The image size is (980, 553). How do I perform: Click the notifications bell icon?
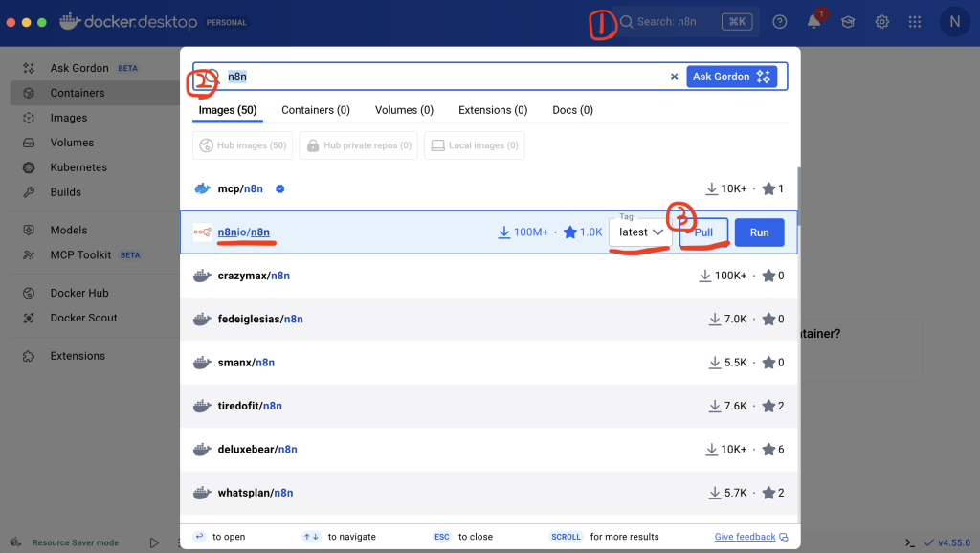point(814,22)
